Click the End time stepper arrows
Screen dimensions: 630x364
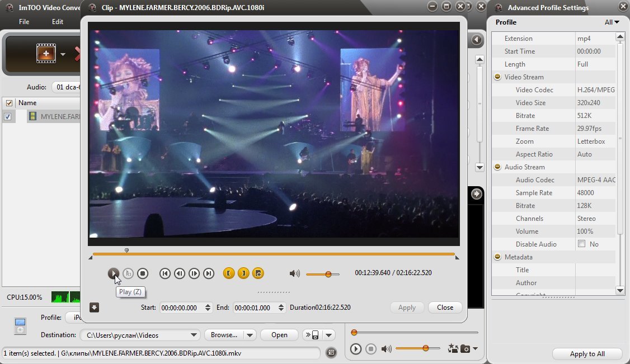click(x=281, y=308)
